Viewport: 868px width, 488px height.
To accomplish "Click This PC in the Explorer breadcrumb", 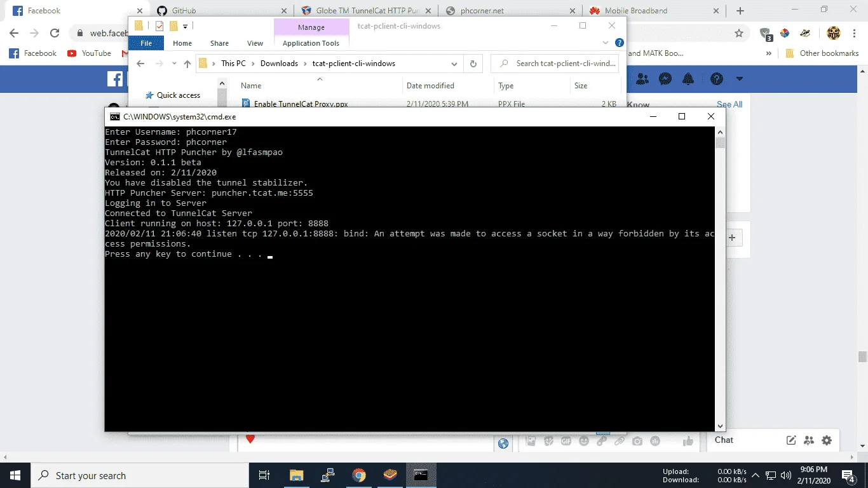I will [233, 64].
